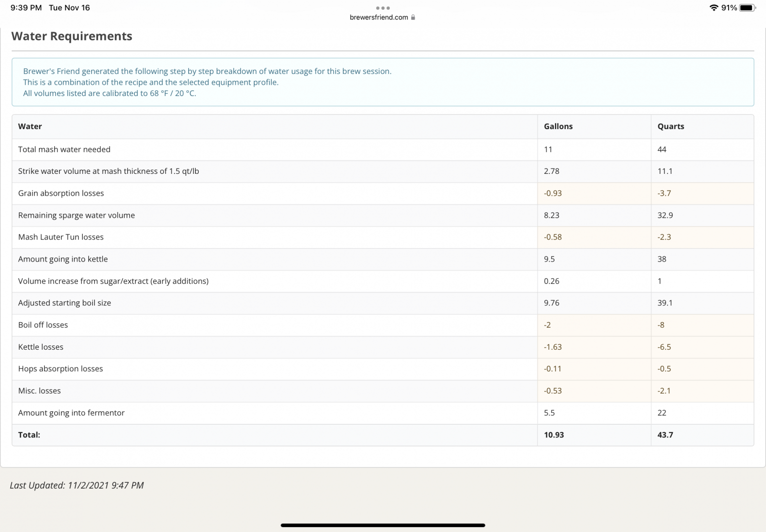Click the blue info box about water usage

point(383,82)
